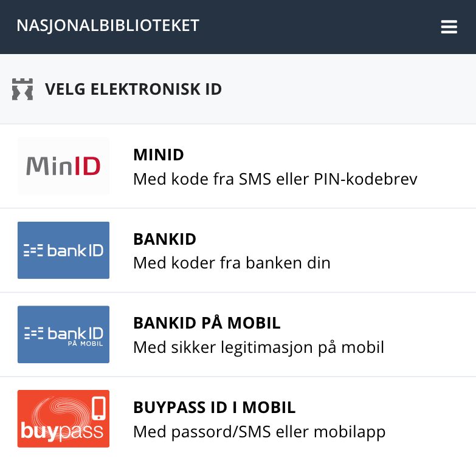Select the orange Buypass logo

click(63, 418)
